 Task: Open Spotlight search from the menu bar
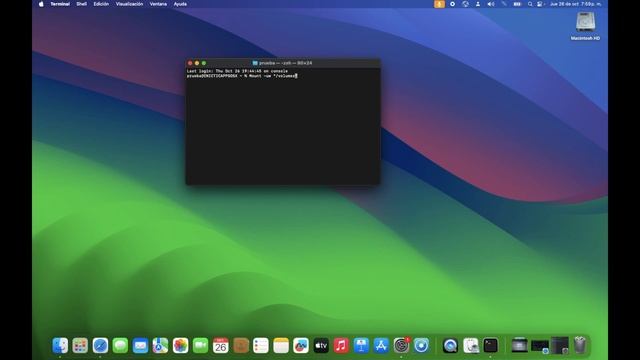(530, 4)
